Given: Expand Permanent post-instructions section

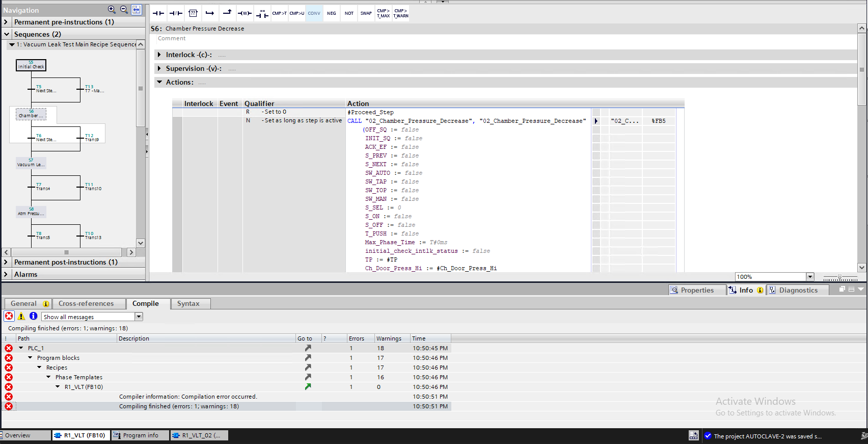Looking at the screenshot, I should click(x=6, y=262).
